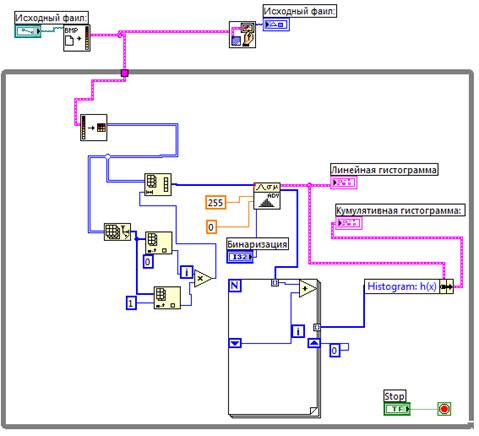Viewport: 479px width, 436px height.
Task: Click the iteration terminal next to Multiply
Action: point(187,272)
